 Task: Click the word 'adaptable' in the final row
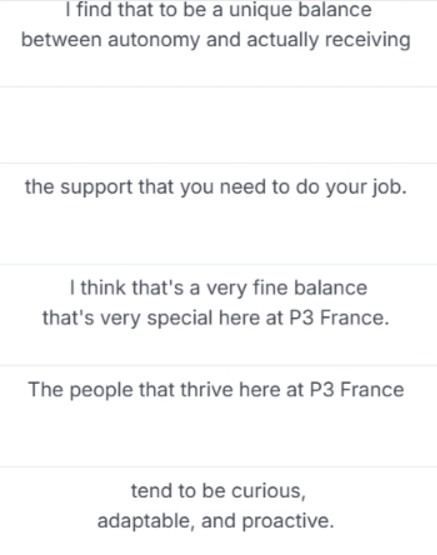click(144, 522)
